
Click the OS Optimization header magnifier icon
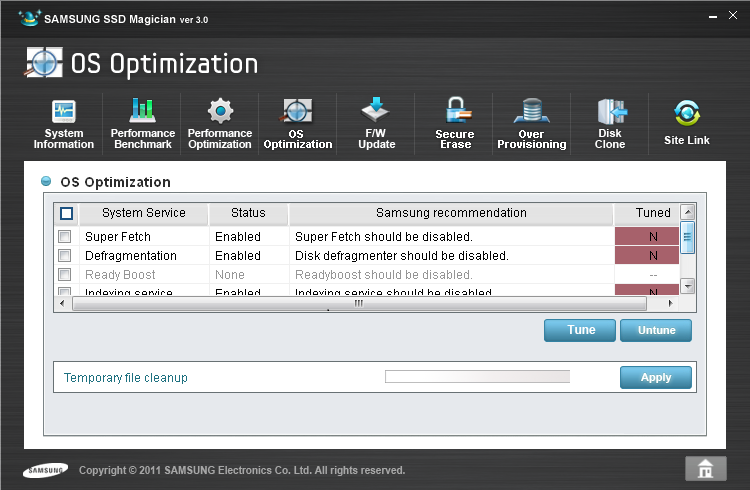coord(43,63)
